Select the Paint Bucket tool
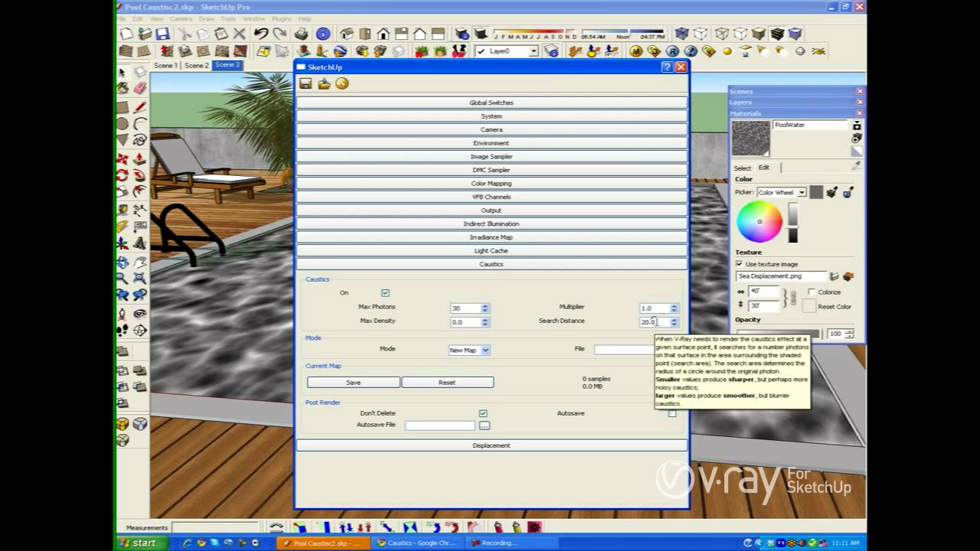 point(122,88)
